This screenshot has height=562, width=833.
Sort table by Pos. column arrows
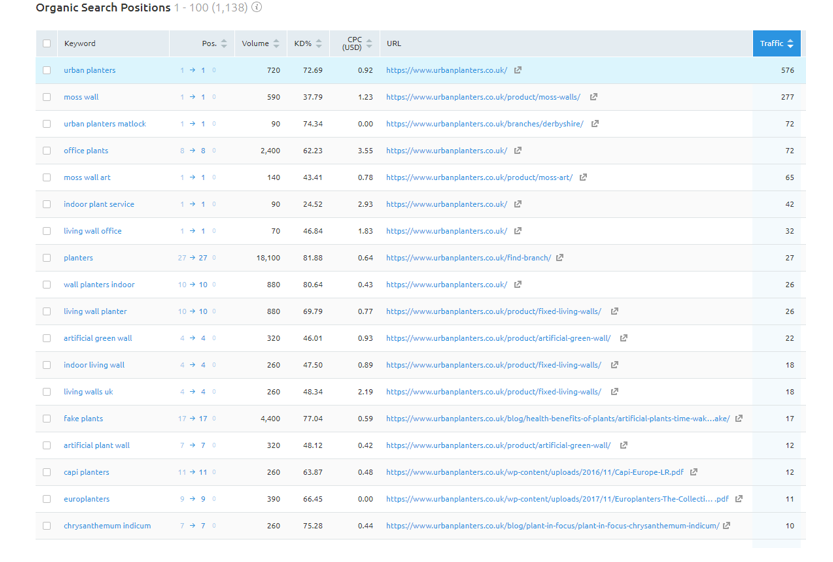[224, 44]
